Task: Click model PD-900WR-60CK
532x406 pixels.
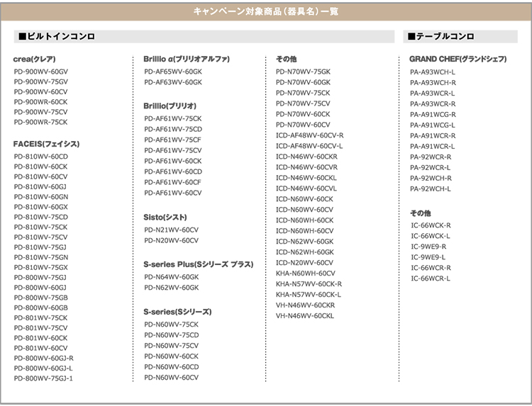Action: coord(40,101)
